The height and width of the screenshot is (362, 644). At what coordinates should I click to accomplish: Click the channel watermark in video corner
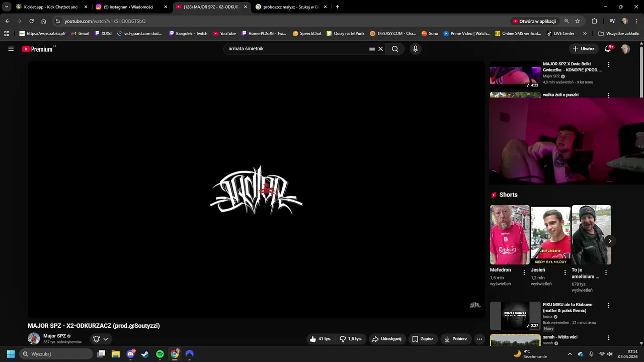[x=475, y=305]
